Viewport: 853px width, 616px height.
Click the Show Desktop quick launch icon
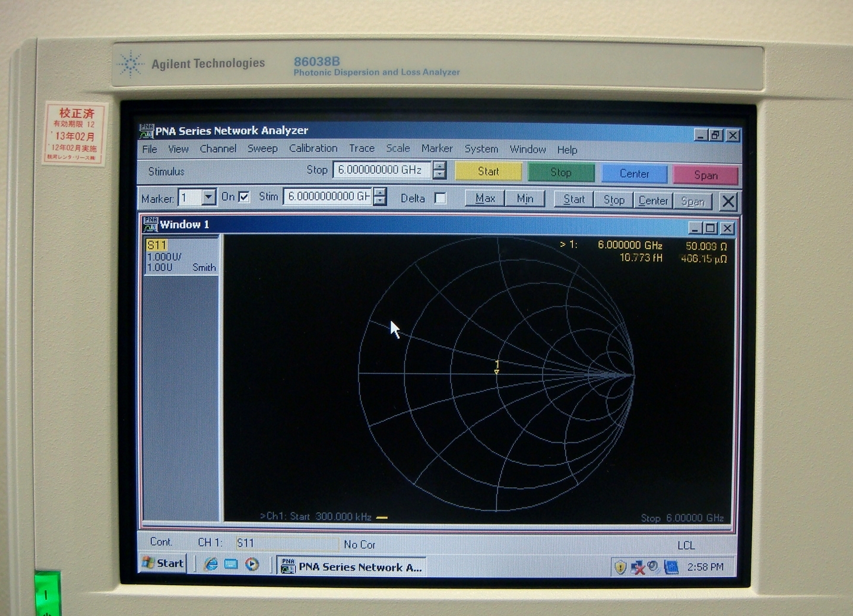click(231, 564)
